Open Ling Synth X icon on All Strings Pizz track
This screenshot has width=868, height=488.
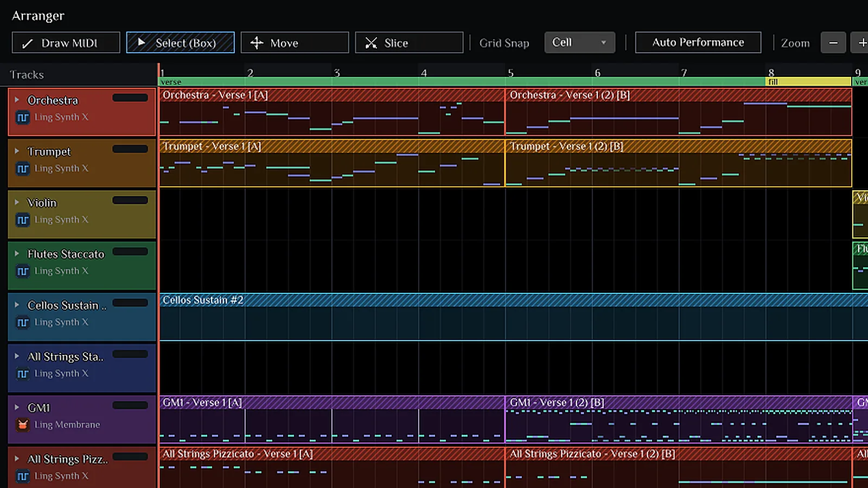coord(23,476)
